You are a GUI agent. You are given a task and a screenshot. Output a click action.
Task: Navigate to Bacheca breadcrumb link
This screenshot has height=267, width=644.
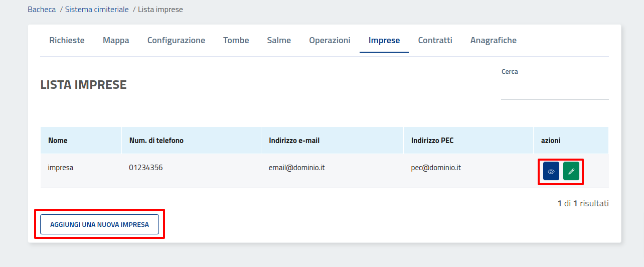[x=42, y=10]
